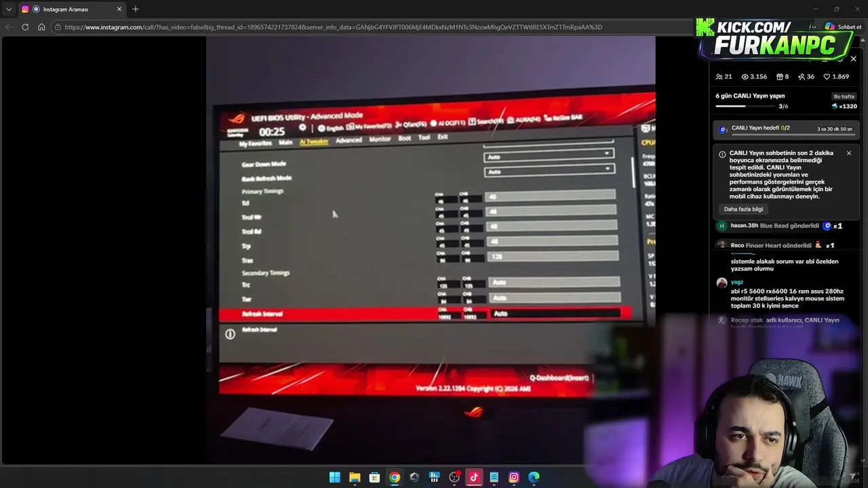The image size is (868, 488).
Task: Click the 3.156 views eye icon
Action: 745,77
